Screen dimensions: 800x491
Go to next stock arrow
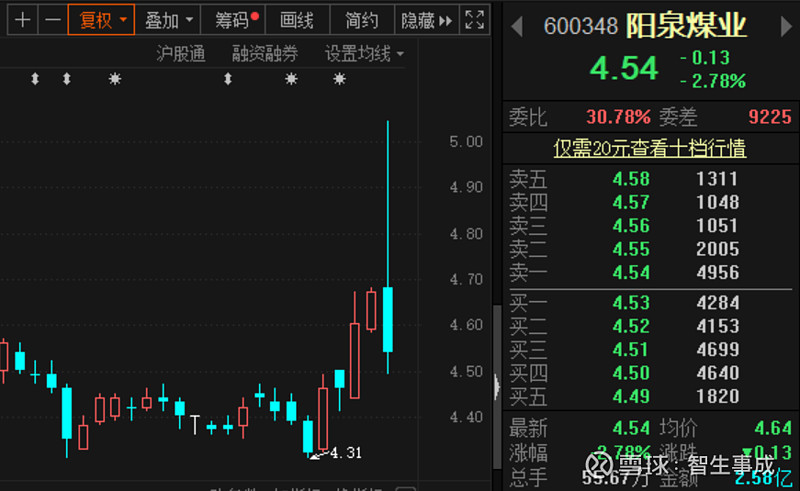[786, 27]
